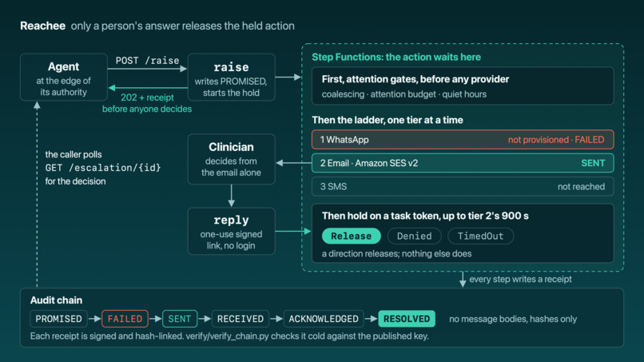Click the raise function box
The height and width of the screenshot is (362, 644).
[231, 78]
